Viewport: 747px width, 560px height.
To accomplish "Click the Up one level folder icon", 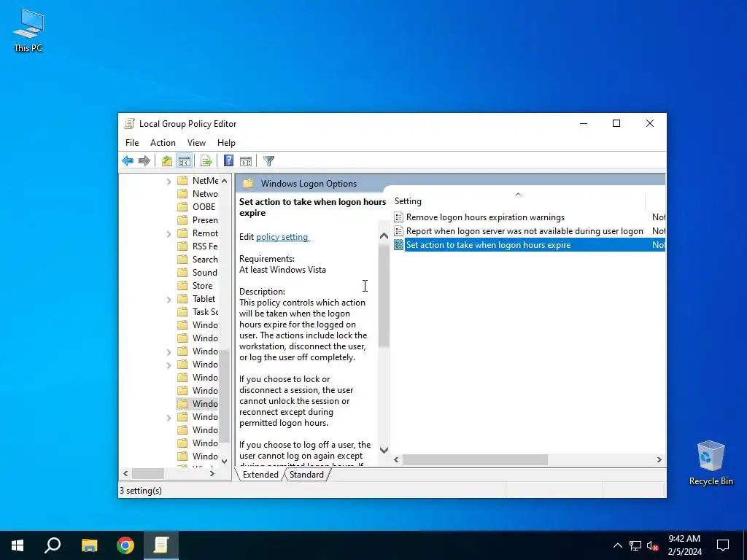I will 167,161.
